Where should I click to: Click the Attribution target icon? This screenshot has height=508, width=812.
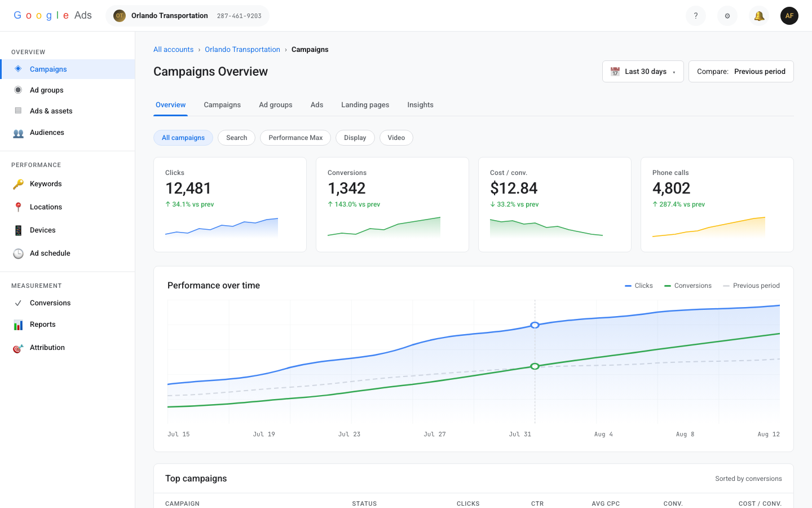coord(18,348)
